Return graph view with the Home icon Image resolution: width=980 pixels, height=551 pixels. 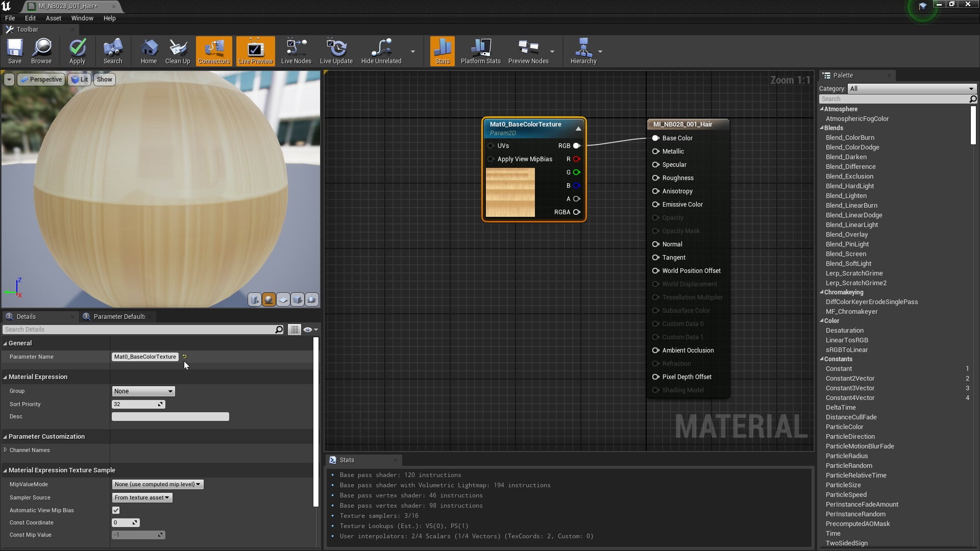click(149, 51)
